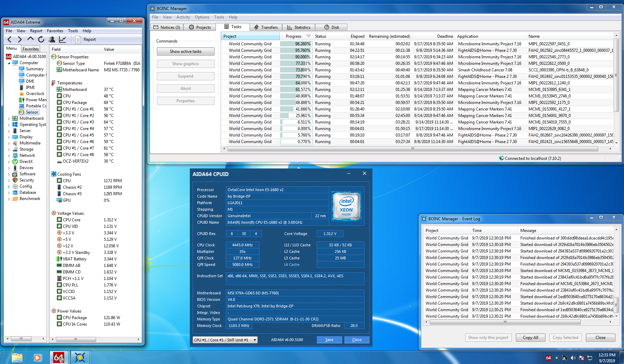
Task: Open AIDA64 Favorites menu
Action: click(x=55, y=31)
